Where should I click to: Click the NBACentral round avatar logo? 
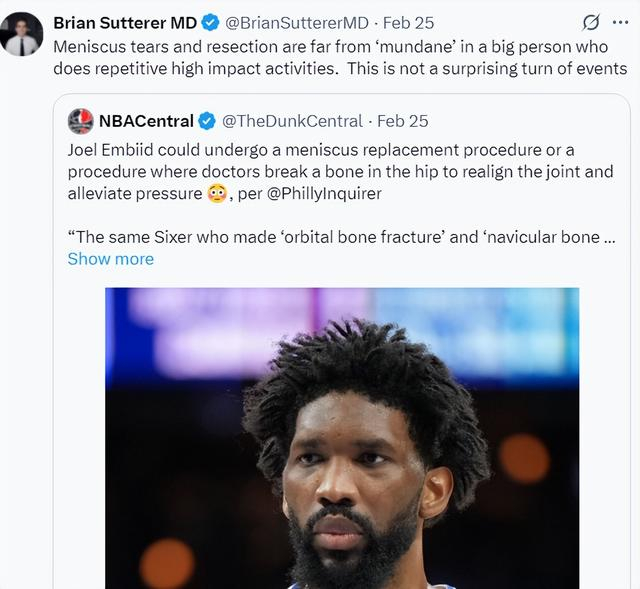pos(81,121)
